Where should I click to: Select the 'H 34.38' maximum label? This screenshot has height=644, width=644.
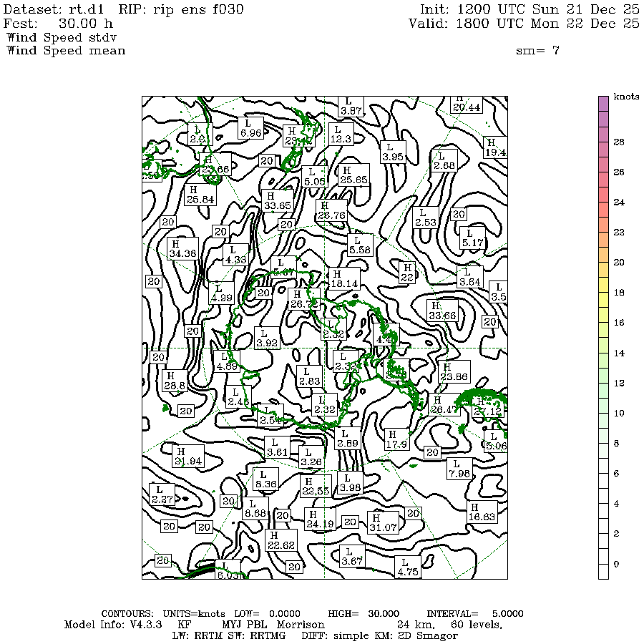[182, 248]
